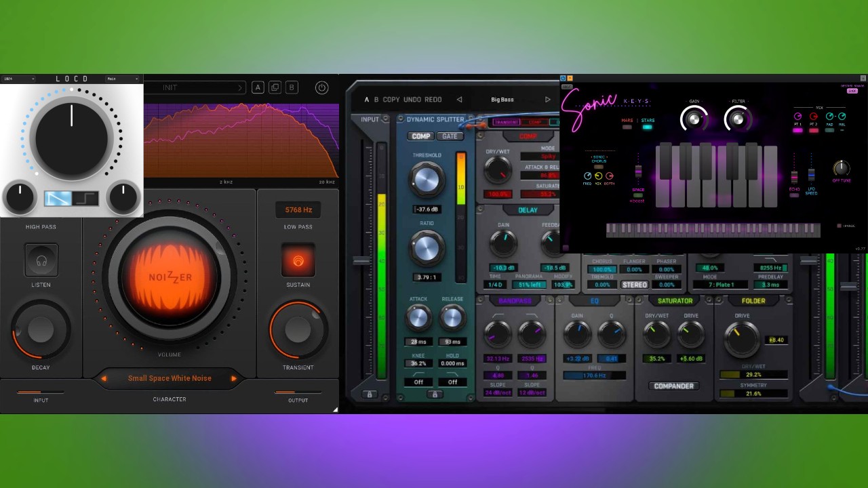
Task: Switch to the GATE tab in Dynamic Splitter
Action: (x=450, y=136)
